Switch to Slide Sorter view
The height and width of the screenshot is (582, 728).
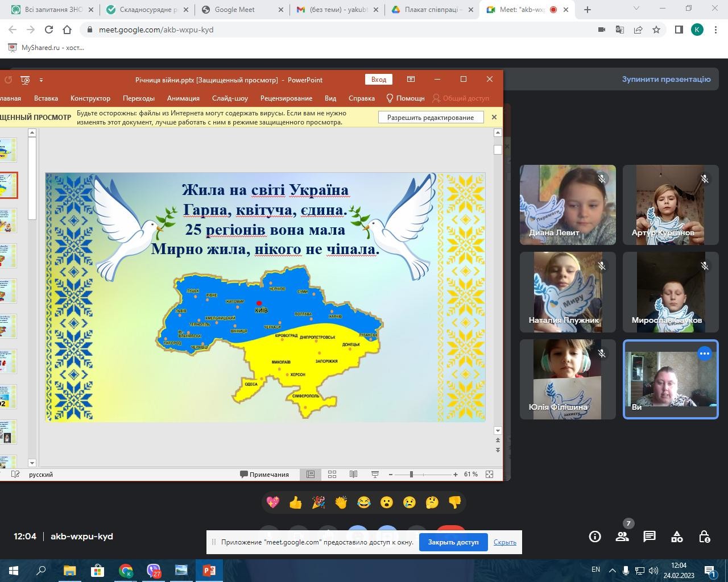[x=332, y=474]
